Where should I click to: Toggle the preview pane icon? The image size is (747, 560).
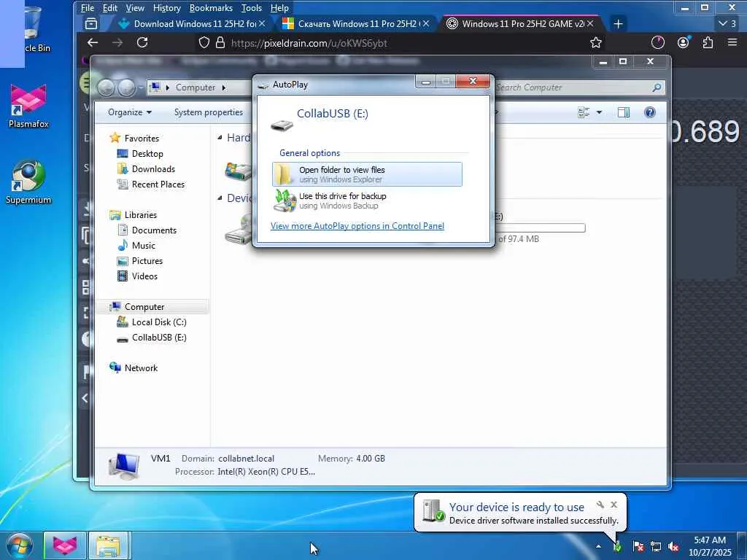click(x=624, y=112)
